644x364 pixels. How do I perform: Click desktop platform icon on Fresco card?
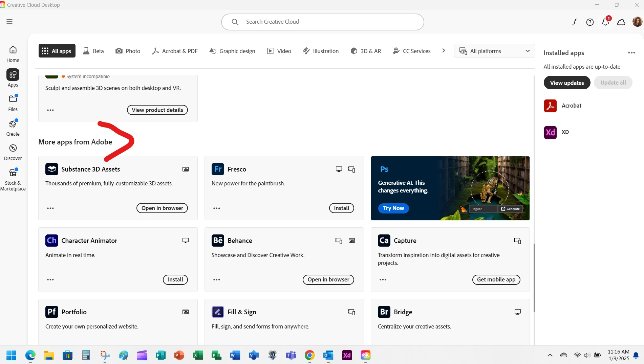339,169
